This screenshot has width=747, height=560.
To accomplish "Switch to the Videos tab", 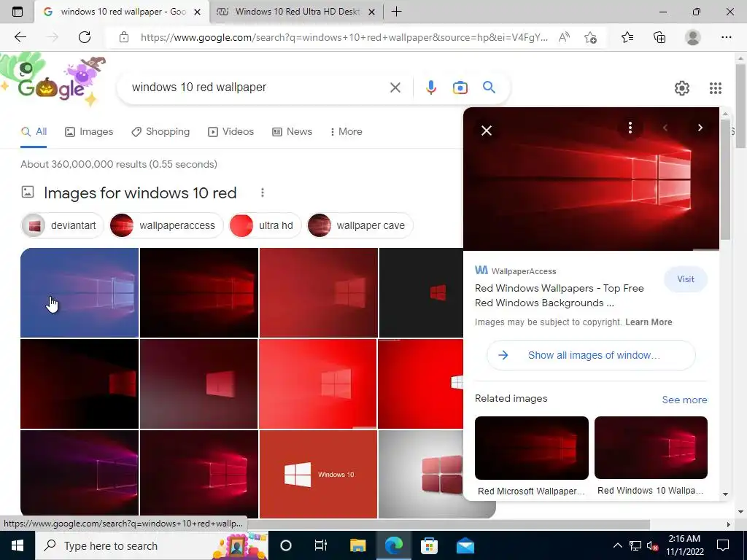I will click(x=231, y=132).
